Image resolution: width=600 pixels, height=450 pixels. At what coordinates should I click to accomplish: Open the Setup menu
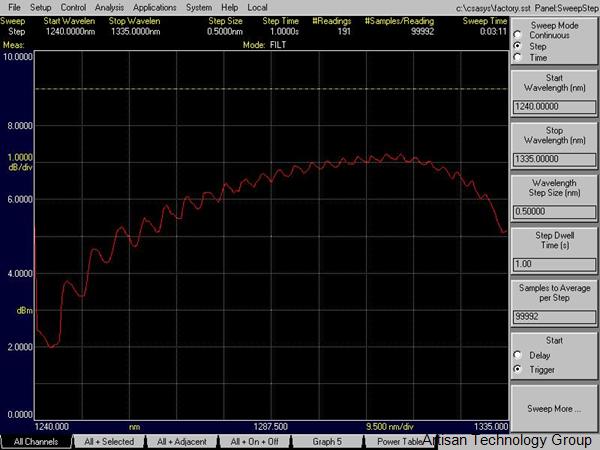tap(40, 7)
